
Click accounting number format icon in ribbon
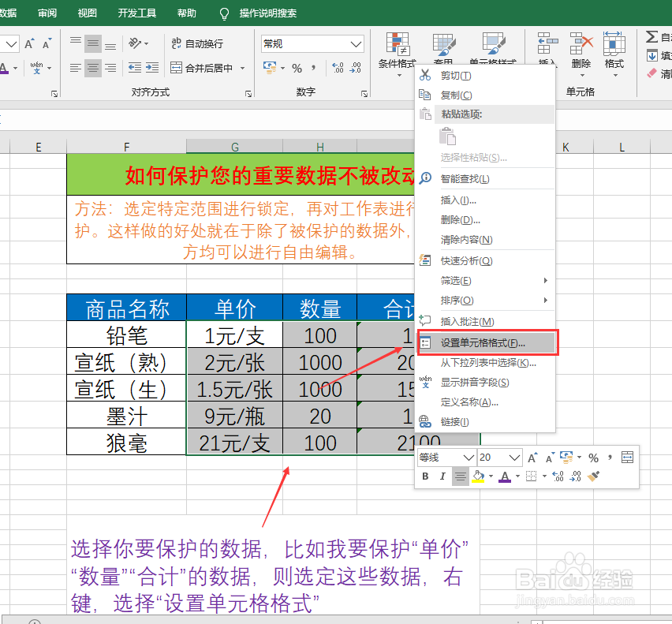tap(270, 68)
